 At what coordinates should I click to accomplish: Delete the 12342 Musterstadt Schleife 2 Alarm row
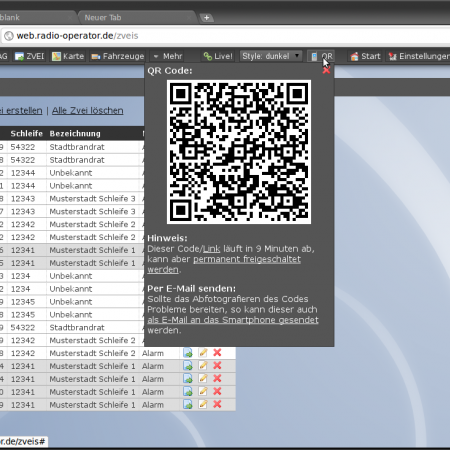(217, 353)
